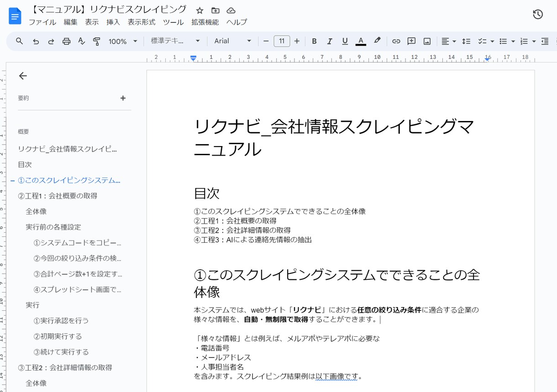Open version history clock icon

tap(538, 15)
